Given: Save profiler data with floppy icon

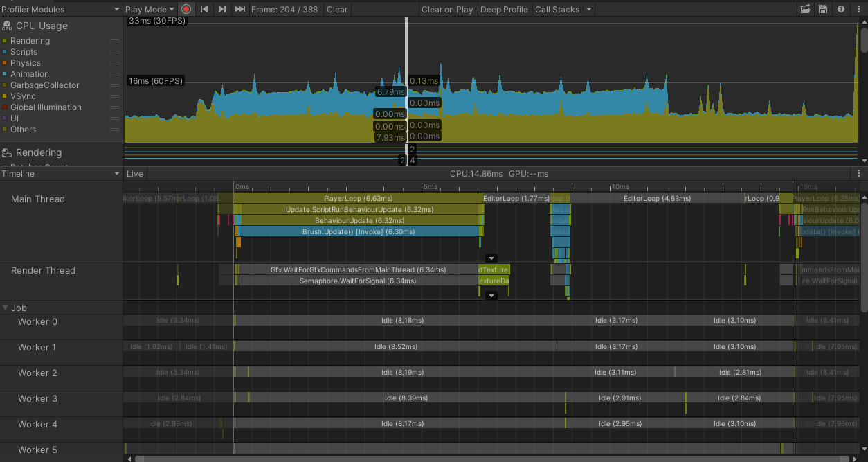Looking at the screenshot, I should (x=823, y=9).
